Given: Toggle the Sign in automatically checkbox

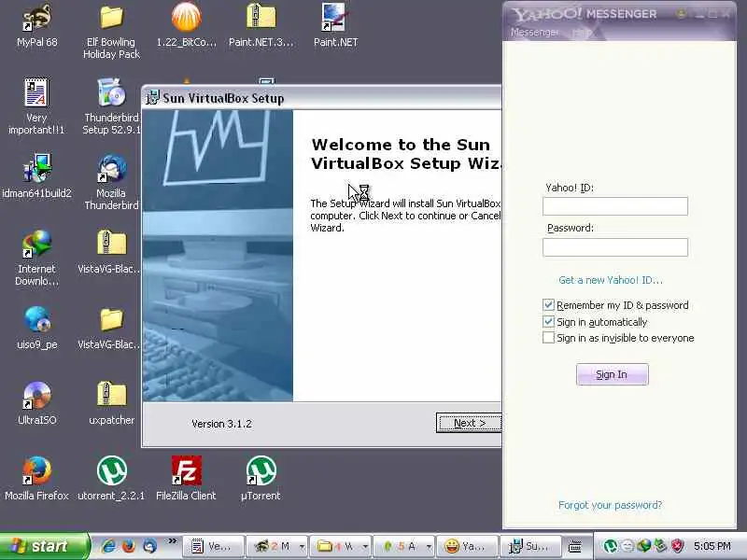Looking at the screenshot, I should coord(548,321).
